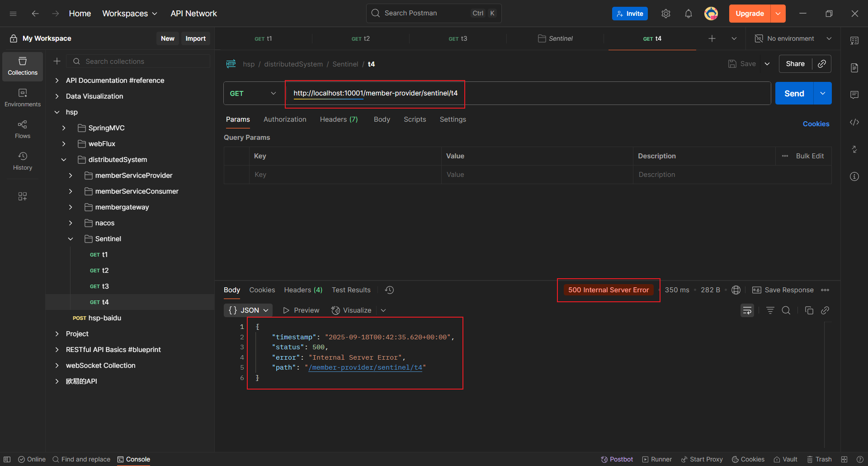The height and width of the screenshot is (466, 868).
Task: Open Flows in the sidebar
Action: 23,129
